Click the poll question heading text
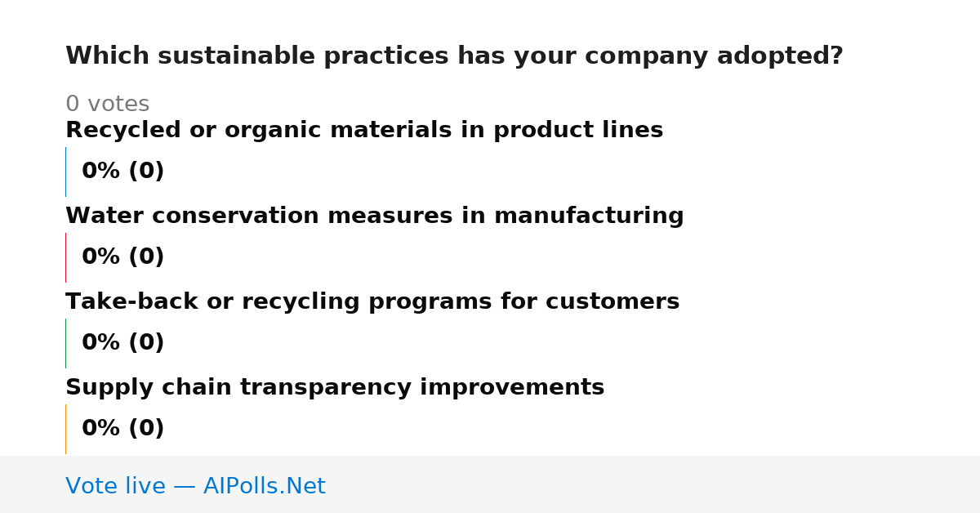 [454, 56]
